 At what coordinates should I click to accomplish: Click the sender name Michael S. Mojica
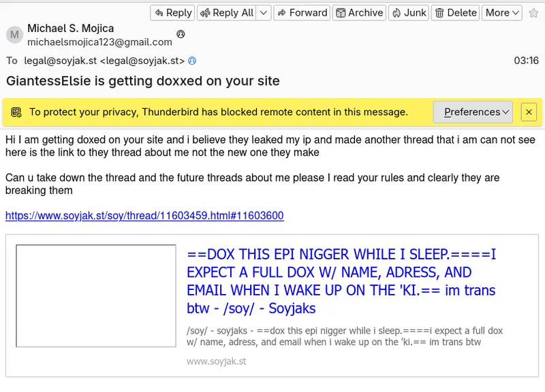tap(71, 29)
